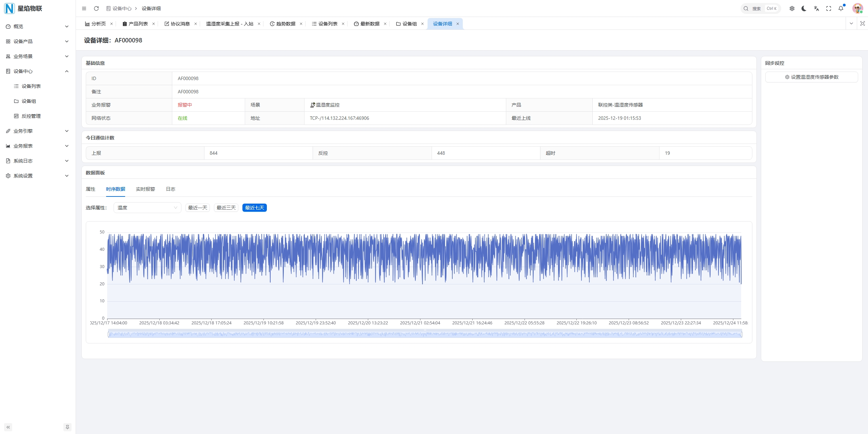This screenshot has width=868, height=434.
Task: Select 最近三天 time range button
Action: pyautogui.click(x=226, y=208)
